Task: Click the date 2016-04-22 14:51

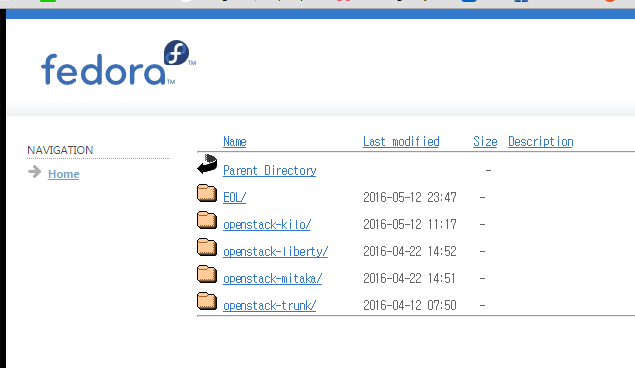Action: (x=409, y=279)
